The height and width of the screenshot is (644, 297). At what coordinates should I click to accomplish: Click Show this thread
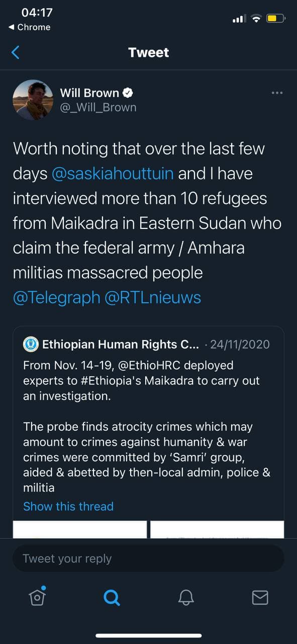68,506
